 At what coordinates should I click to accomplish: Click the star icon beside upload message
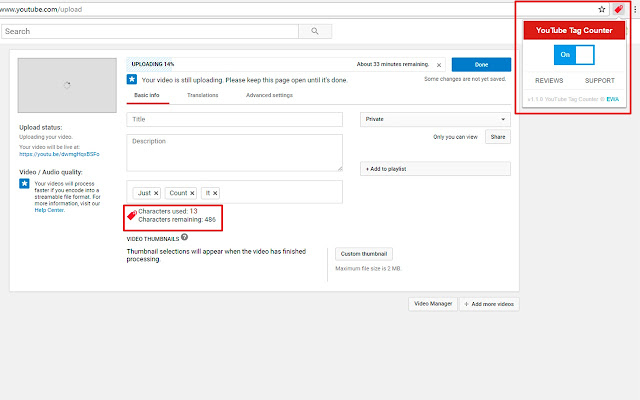(x=132, y=79)
